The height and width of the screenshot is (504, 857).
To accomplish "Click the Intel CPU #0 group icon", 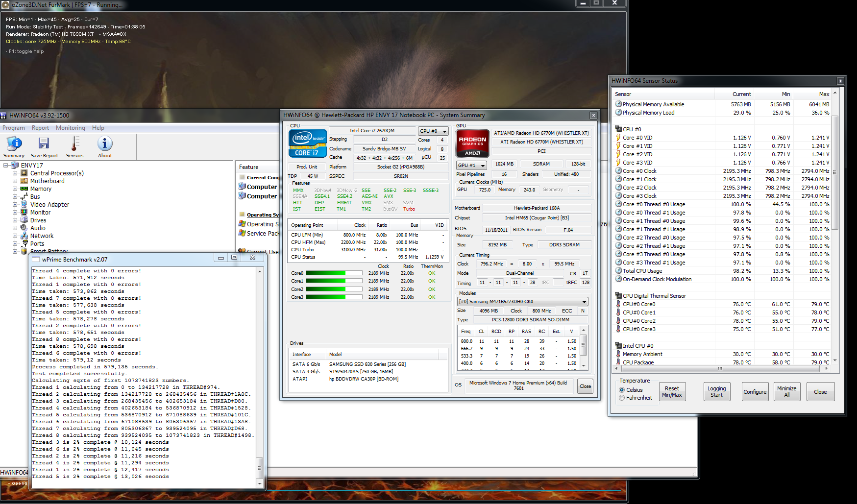I will point(618,346).
